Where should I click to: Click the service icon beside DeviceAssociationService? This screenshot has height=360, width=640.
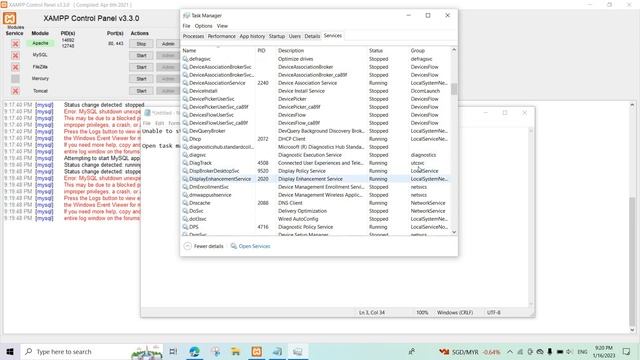185,83
